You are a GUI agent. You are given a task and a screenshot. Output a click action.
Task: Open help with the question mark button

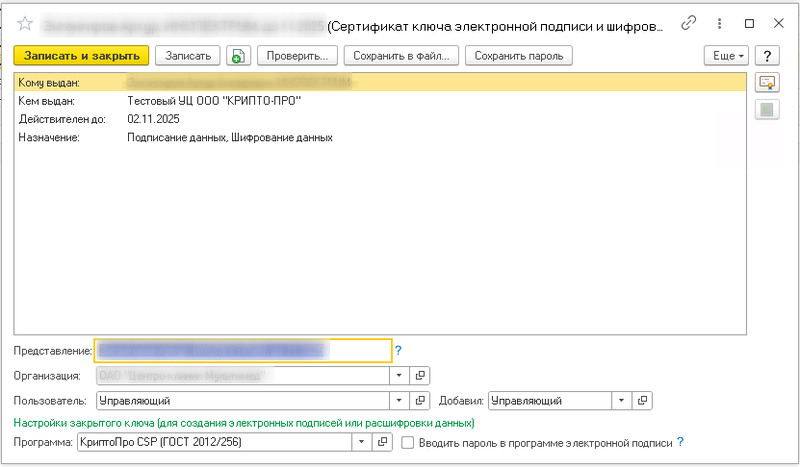(x=767, y=56)
